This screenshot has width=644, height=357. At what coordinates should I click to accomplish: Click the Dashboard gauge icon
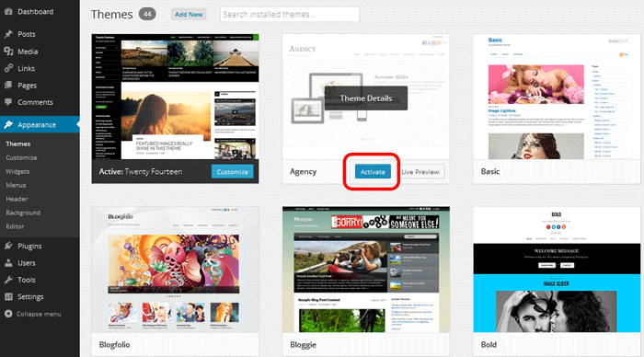[x=8, y=12]
